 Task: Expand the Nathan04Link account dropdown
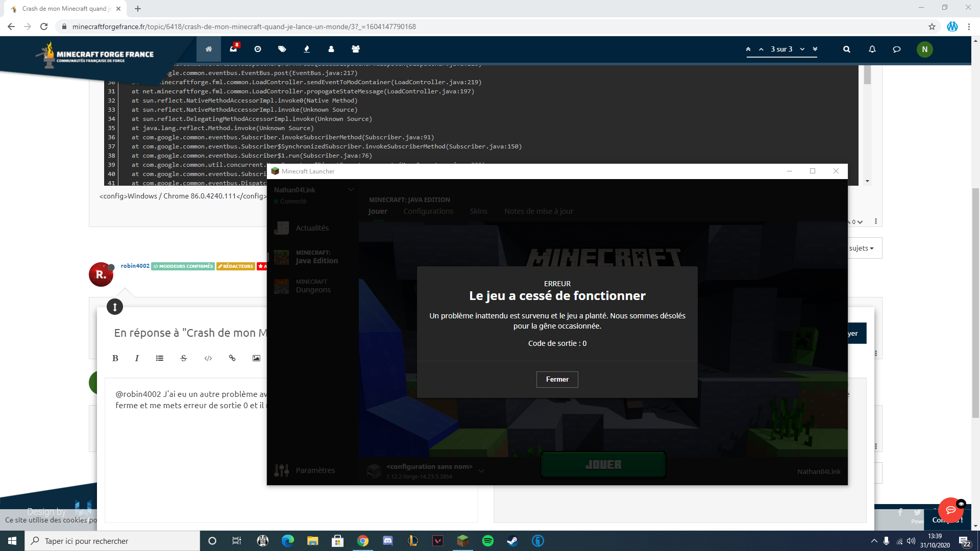[351, 190]
